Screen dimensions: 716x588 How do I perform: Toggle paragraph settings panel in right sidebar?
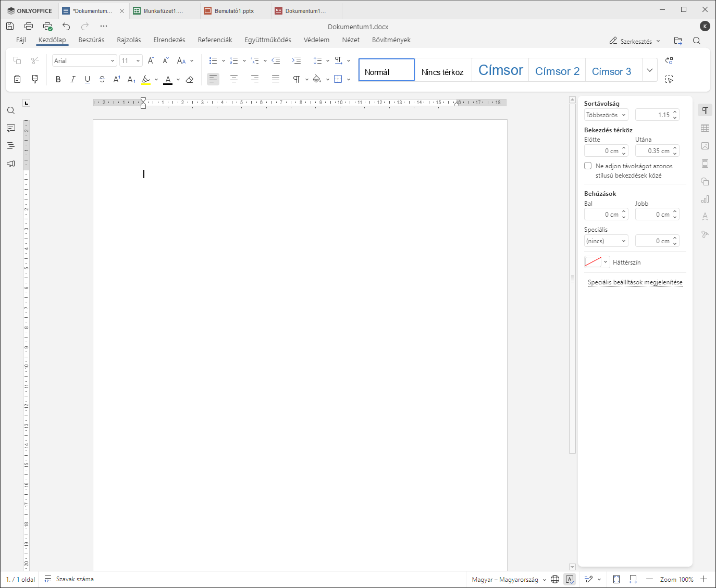pos(705,110)
